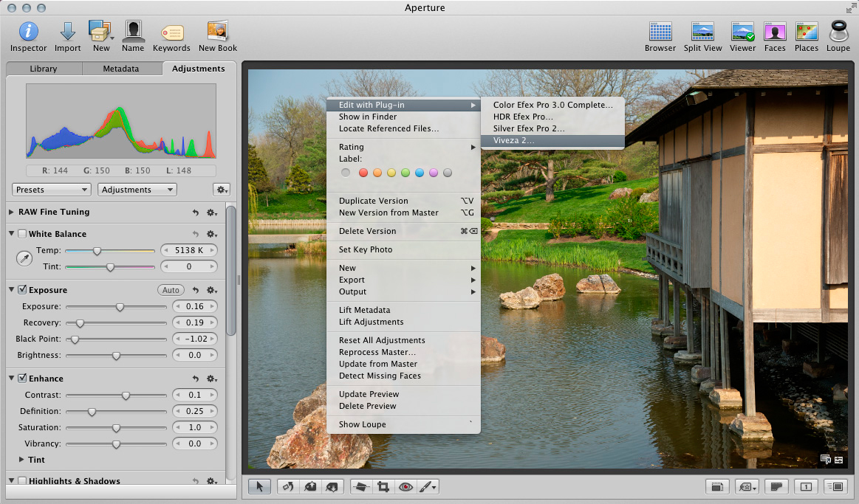Screen dimensions: 859x504
Task: Open the Places map icon
Action: point(807,31)
